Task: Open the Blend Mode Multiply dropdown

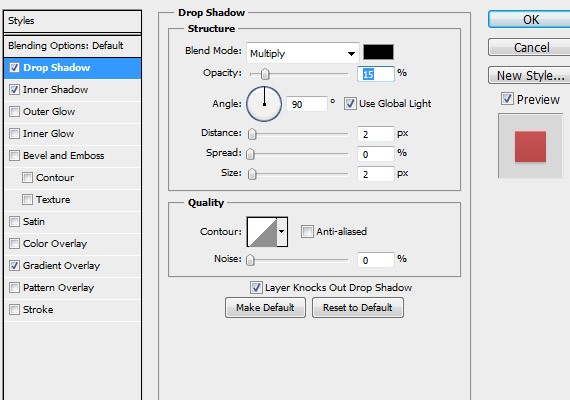Action: (x=303, y=53)
